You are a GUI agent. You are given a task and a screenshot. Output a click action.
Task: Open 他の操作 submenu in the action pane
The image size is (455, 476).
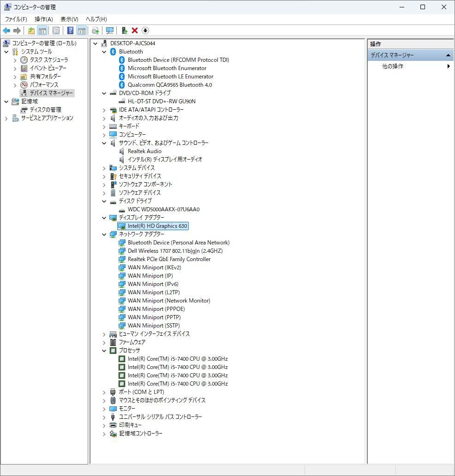(393, 66)
